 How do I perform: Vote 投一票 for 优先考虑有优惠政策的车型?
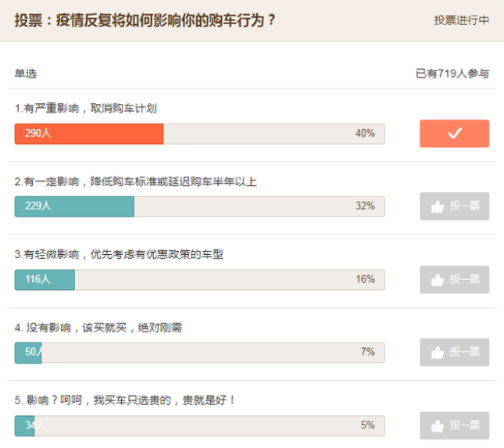point(454,279)
